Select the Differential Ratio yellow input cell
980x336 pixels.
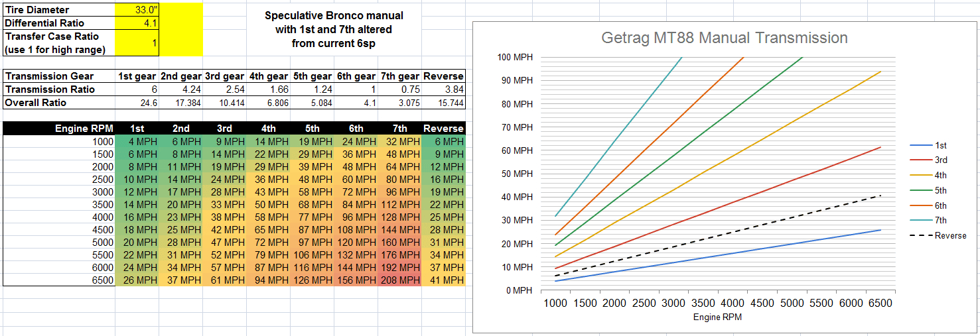[136, 23]
